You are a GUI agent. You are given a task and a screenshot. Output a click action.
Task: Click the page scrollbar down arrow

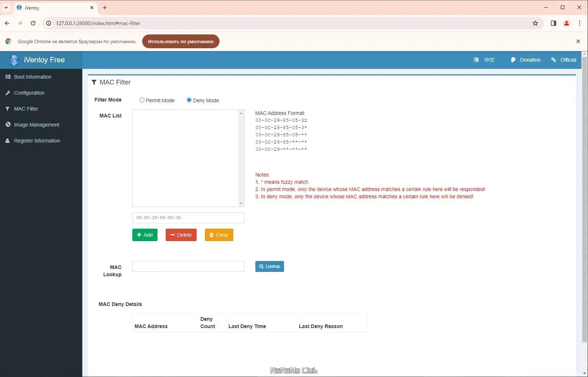point(584,373)
